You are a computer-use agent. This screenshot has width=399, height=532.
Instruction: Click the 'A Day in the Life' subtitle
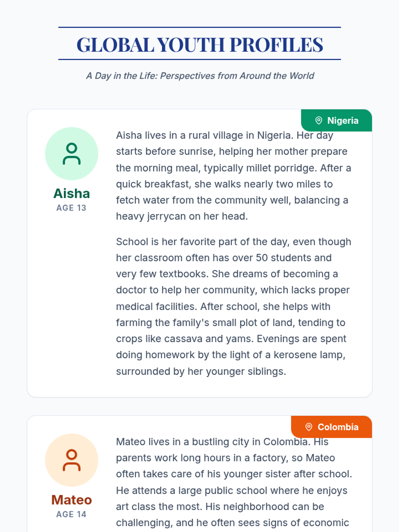199,76
